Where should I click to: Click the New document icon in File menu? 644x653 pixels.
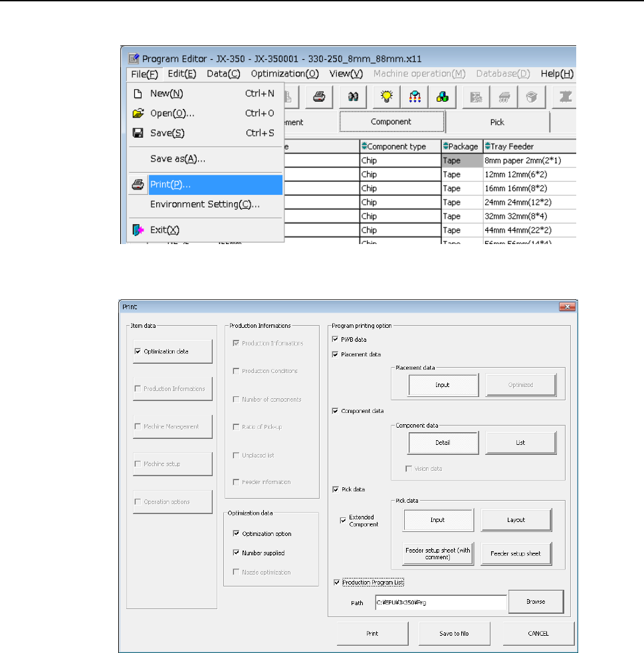click(x=138, y=94)
